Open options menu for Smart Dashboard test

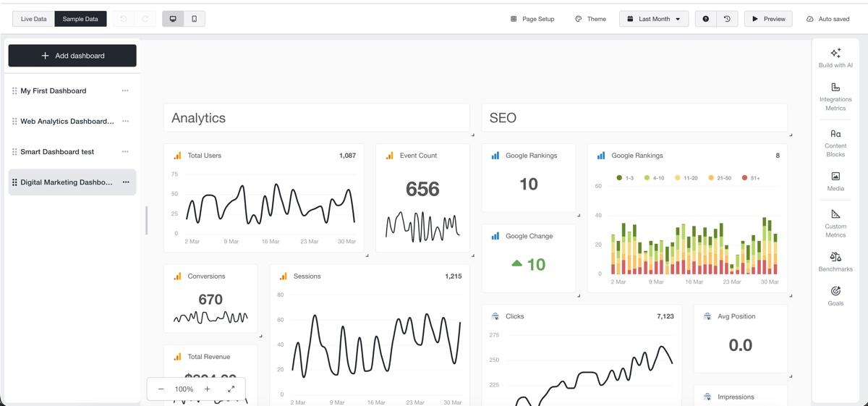tap(125, 152)
